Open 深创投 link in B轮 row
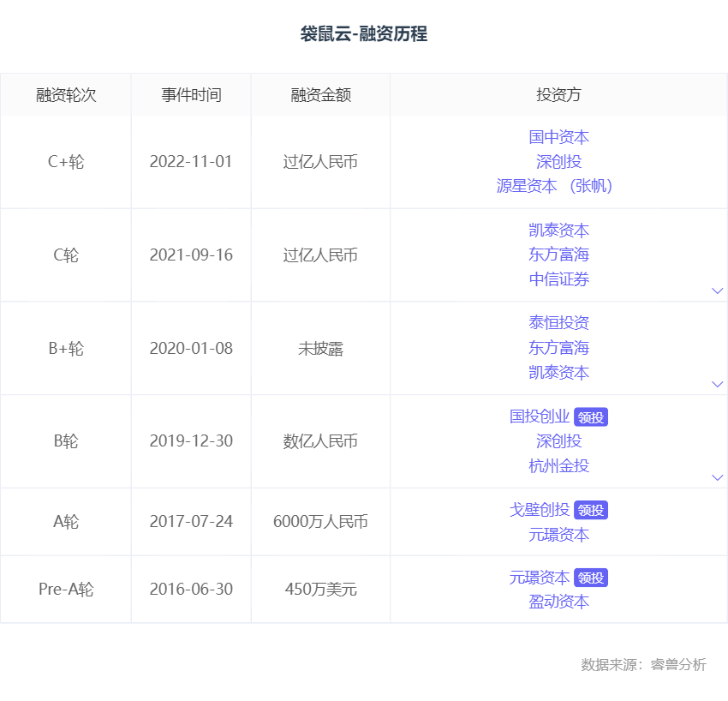The width and height of the screenshot is (728, 701). 558,440
